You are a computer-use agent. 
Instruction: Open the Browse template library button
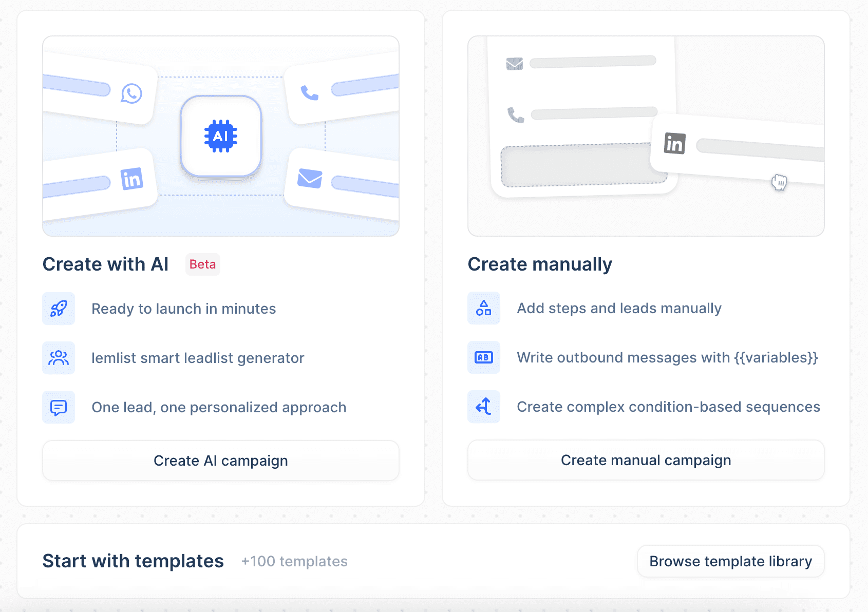(730, 561)
